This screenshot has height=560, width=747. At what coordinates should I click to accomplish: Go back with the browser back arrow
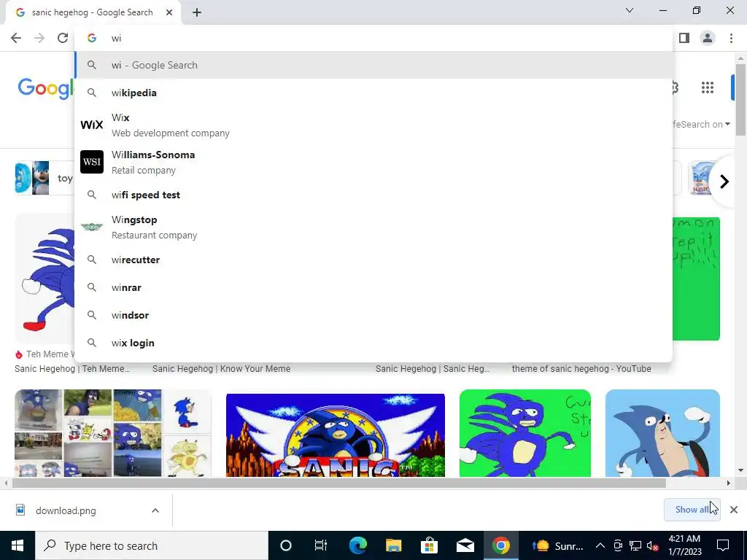point(16,38)
